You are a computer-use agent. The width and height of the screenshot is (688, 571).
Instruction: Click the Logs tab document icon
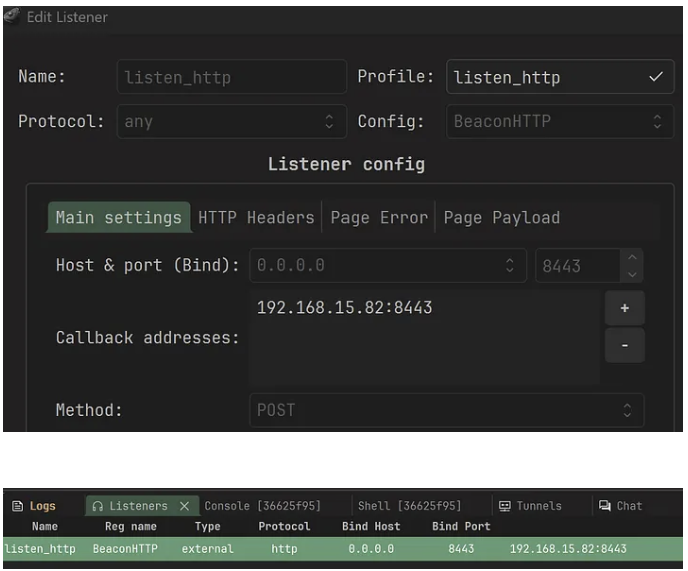pyautogui.click(x=17, y=506)
